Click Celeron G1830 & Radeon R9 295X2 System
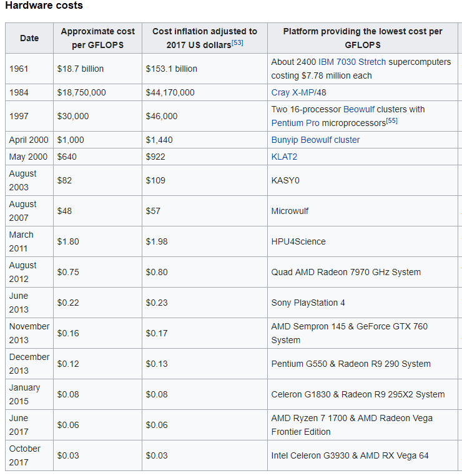 362,394
